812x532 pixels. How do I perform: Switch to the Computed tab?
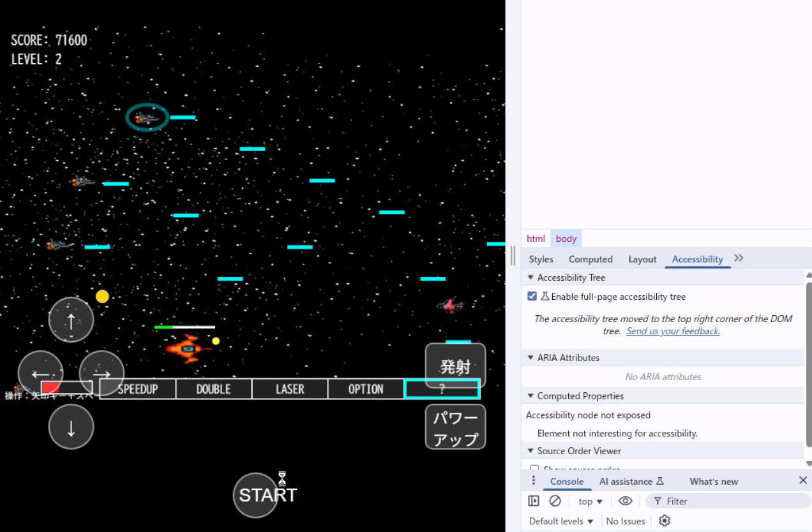click(590, 259)
